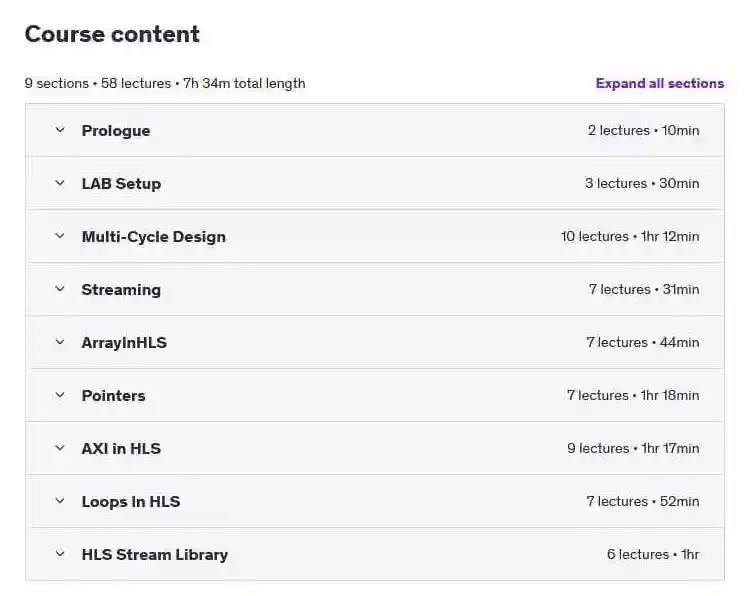
Task: Click the '6 lectures • 1hr' row info
Action: [653, 555]
